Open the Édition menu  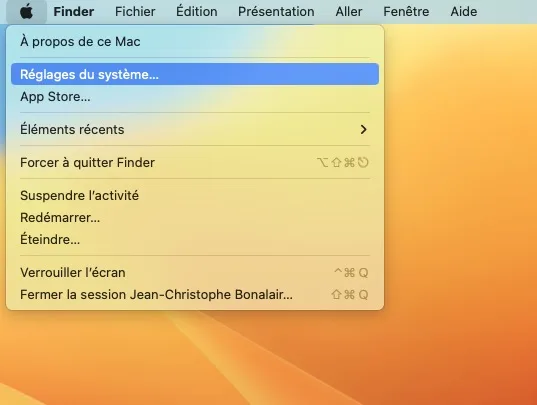pyautogui.click(x=197, y=12)
